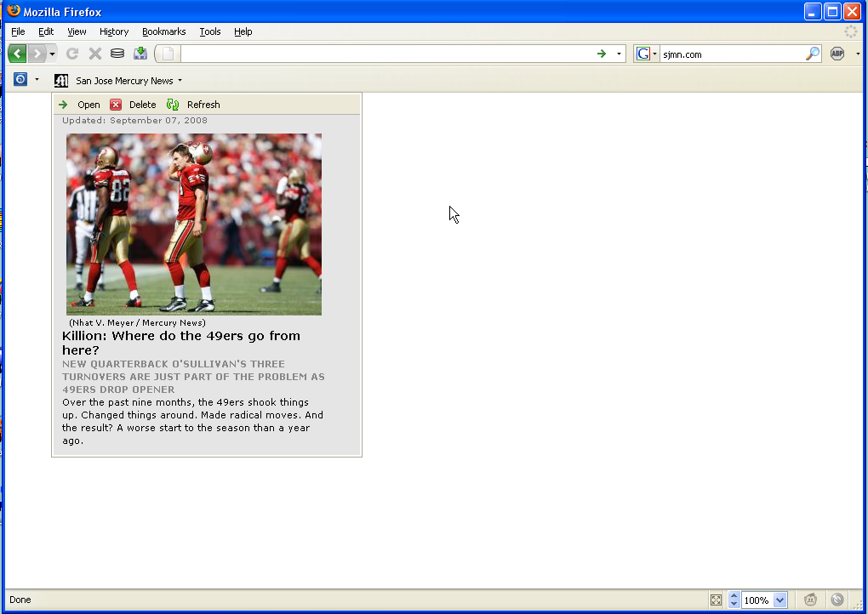Click the Stop loading X icon

coord(95,54)
